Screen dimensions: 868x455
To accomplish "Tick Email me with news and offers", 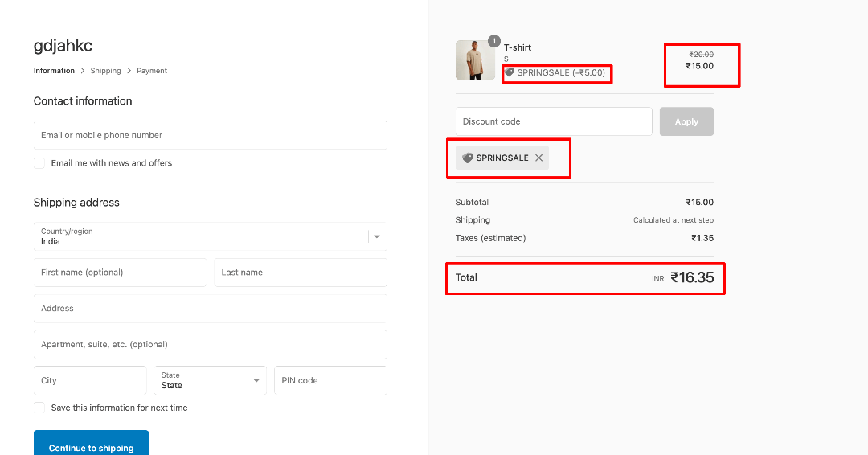I will 39,162.
